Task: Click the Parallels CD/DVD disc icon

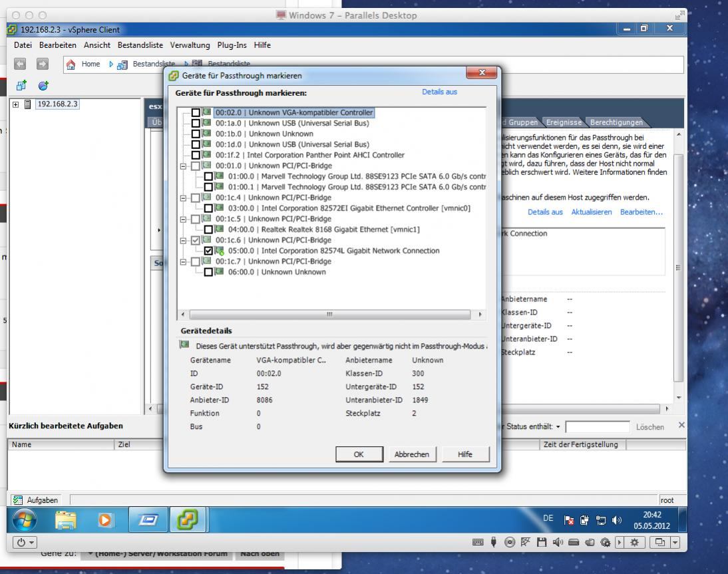Action: point(509,542)
